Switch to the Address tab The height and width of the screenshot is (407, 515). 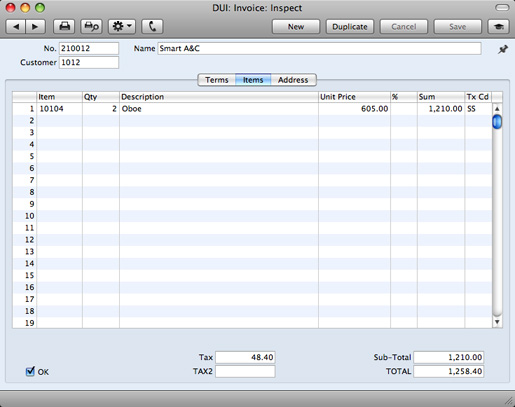tap(293, 80)
